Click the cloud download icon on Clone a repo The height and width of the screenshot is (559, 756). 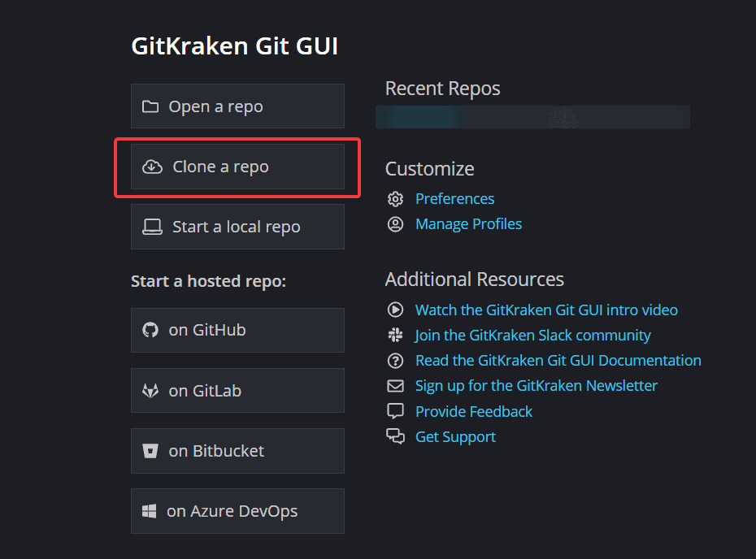pos(152,167)
